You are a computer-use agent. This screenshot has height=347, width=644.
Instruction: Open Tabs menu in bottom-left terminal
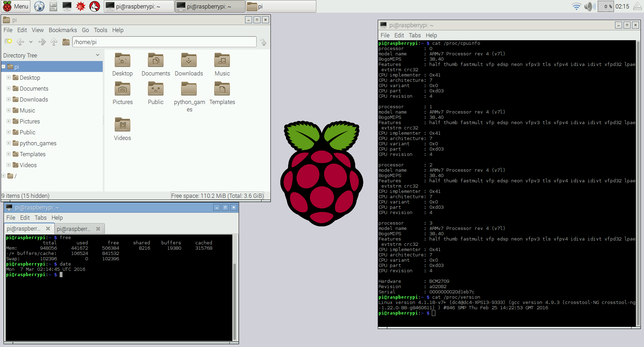coord(41,218)
